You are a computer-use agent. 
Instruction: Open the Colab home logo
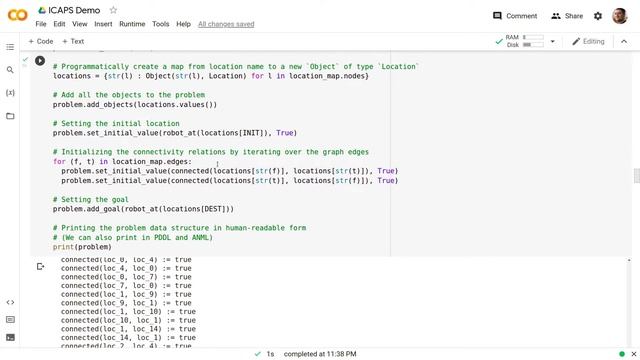click(x=18, y=16)
